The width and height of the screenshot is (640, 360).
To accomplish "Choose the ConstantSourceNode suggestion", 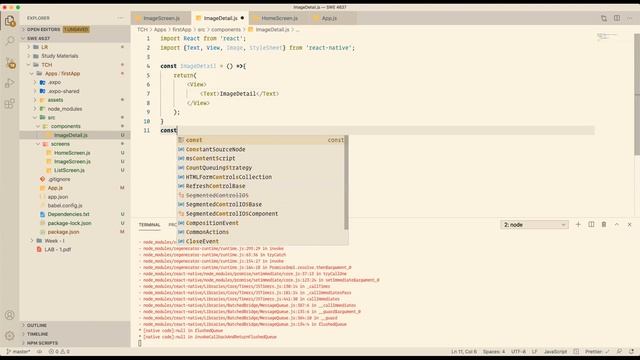I will pyautogui.click(x=261, y=149).
